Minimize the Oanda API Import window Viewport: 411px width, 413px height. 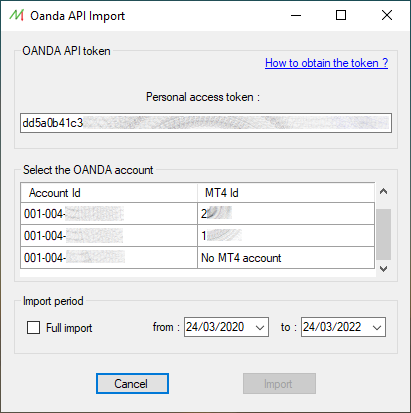(296, 15)
